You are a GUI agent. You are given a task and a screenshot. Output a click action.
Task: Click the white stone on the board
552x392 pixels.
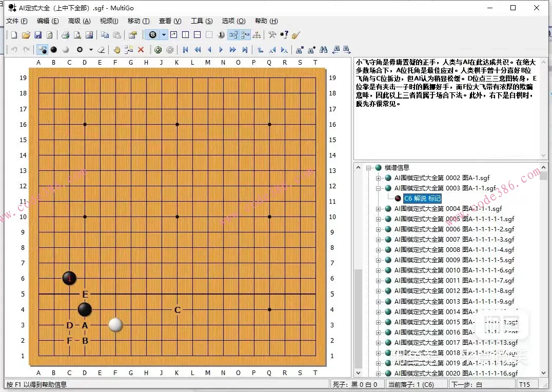116,325
